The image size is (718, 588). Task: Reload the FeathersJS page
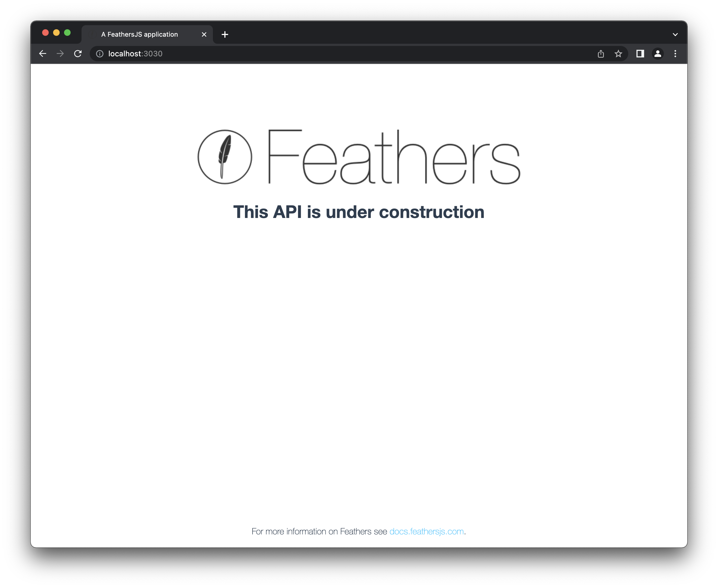click(x=78, y=54)
